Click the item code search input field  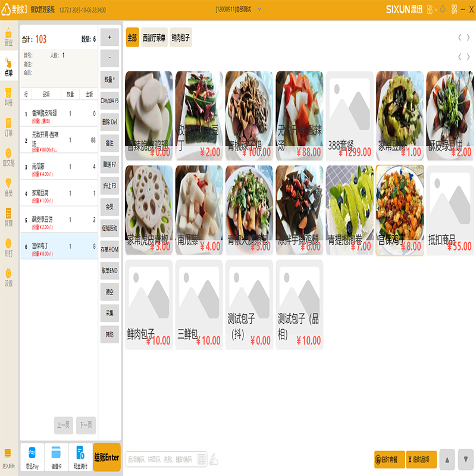pyautogui.click(x=167, y=459)
